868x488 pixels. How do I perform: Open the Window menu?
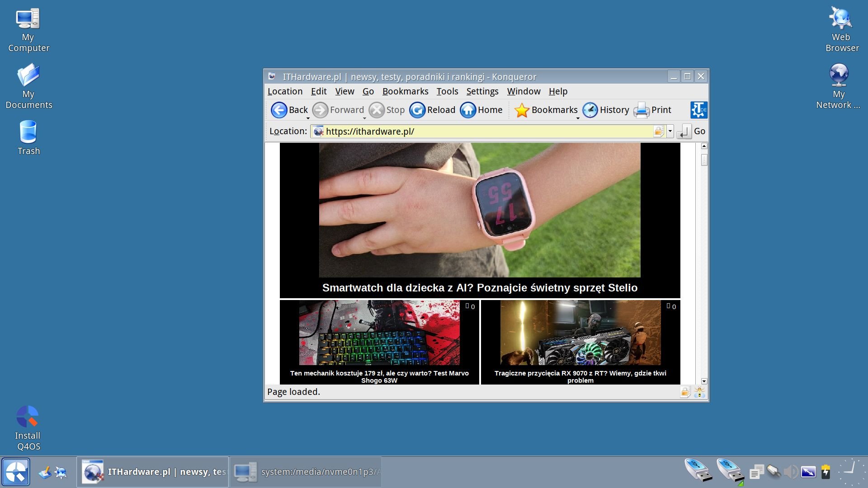pyautogui.click(x=524, y=91)
